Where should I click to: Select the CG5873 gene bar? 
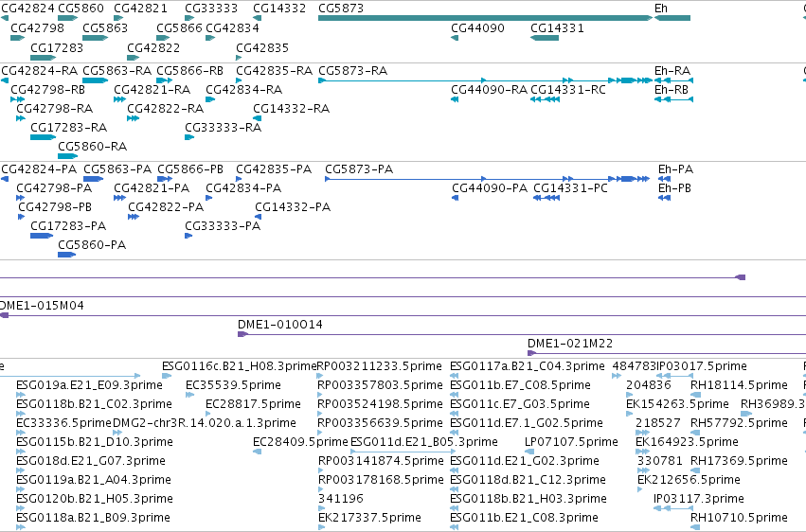485,18
